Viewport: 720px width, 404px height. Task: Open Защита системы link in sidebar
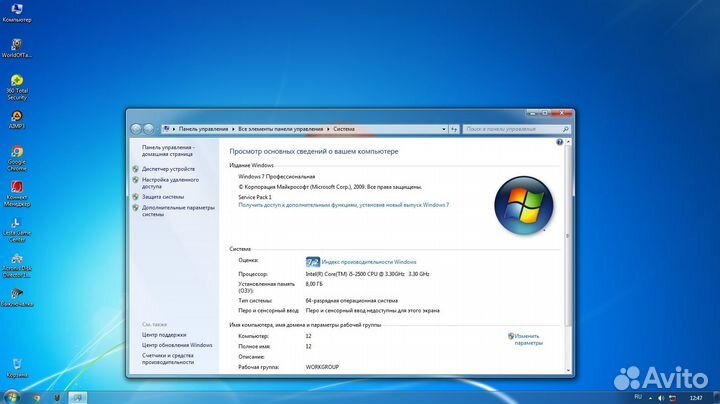[163, 197]
